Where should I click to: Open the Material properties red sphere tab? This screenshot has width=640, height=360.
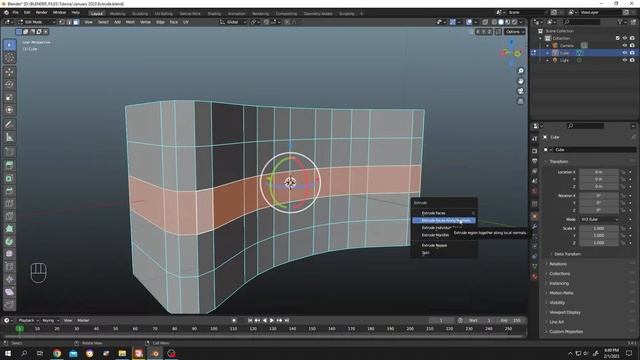(535, 277)
